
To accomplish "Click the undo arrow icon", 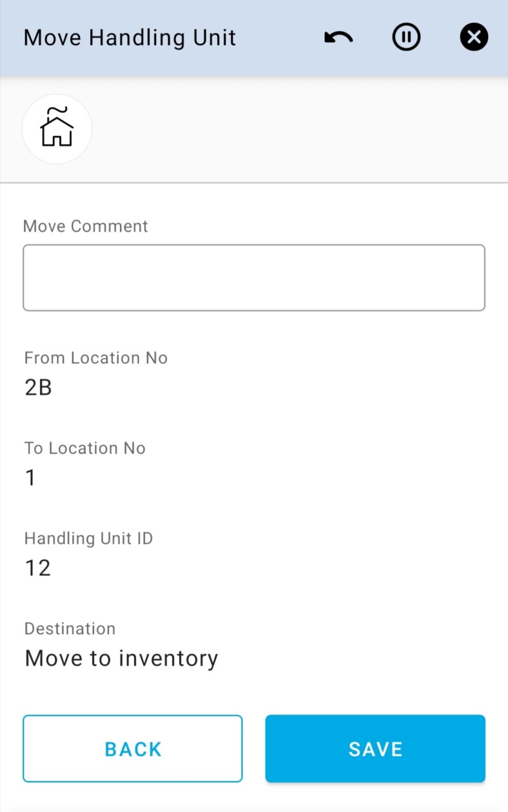I will point(338,38).
